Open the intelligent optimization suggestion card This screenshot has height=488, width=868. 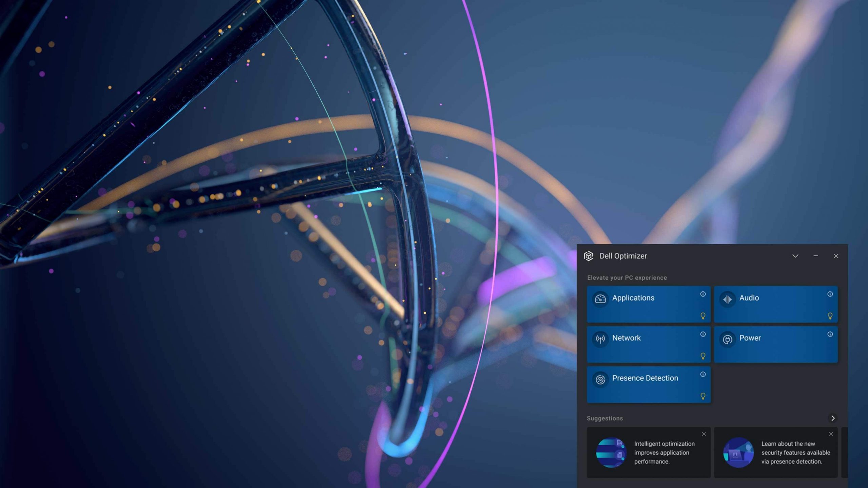coord(649,452)
